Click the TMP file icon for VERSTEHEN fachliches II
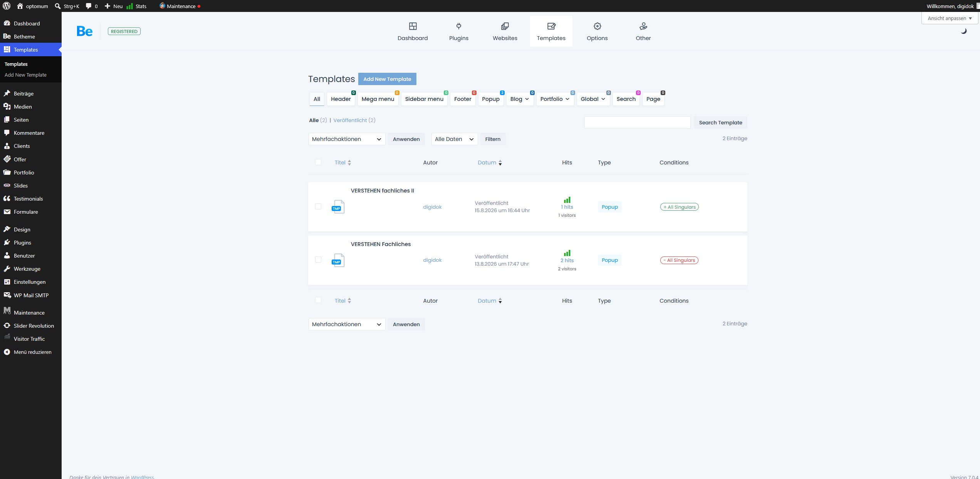This screenshot has width=980, height=479. 338,207
